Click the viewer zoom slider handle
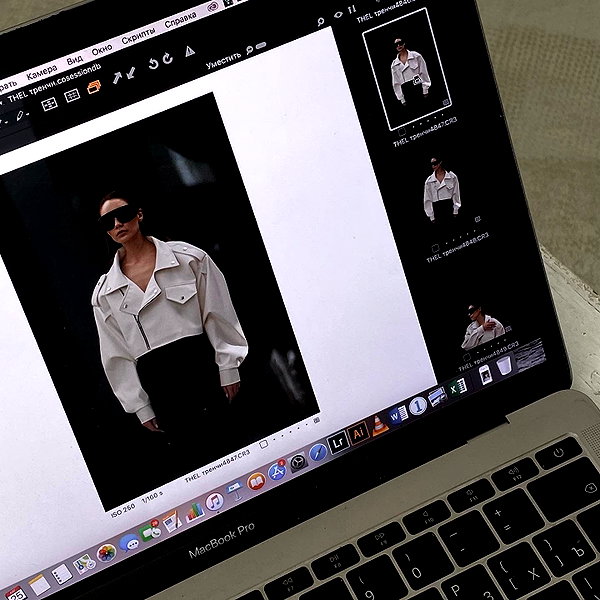Image resolution: width=600 pixels, height=600 pixels. point(261,46)
